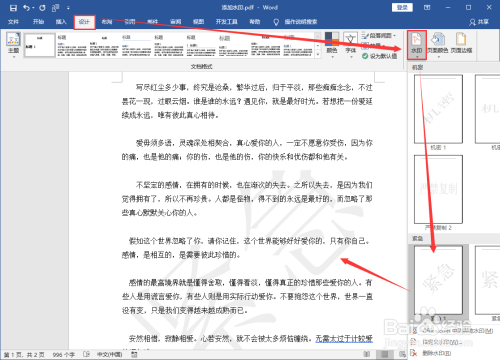Open the 段落间距 paragraph spacing dropdown
The height and width of the screenshot is (360, 500).
point(379,35)
